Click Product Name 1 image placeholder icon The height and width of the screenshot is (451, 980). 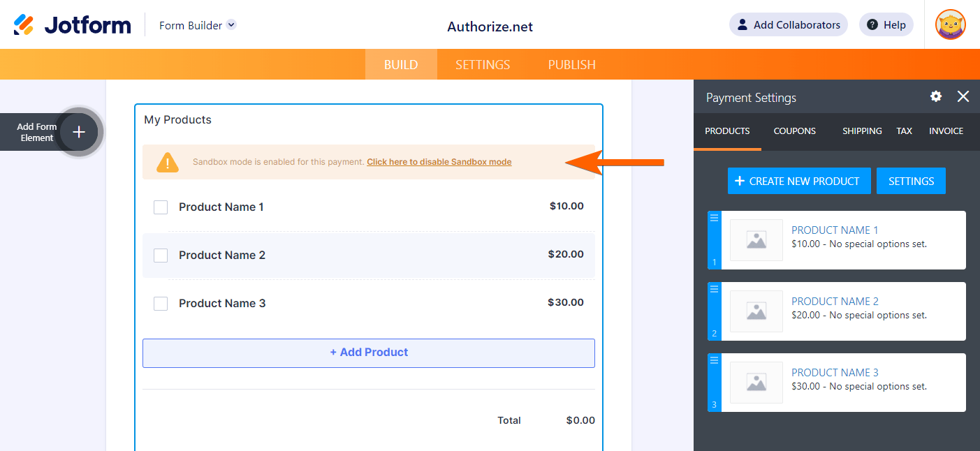756,240
